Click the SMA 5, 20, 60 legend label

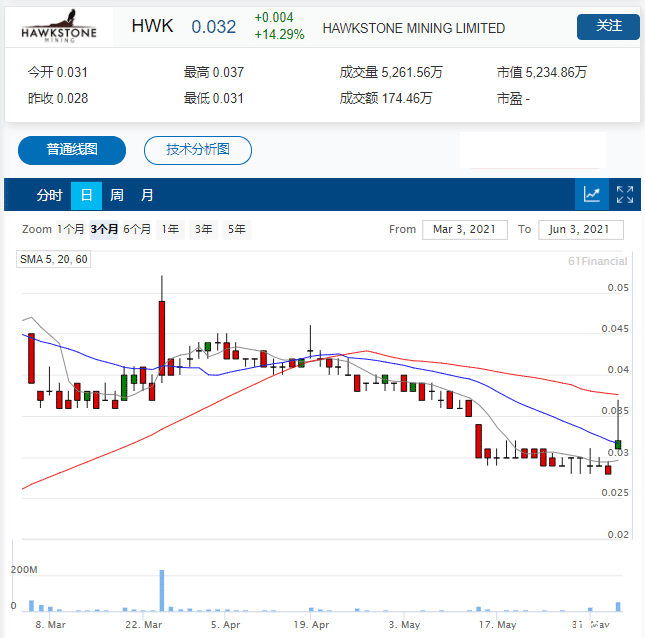53,259
